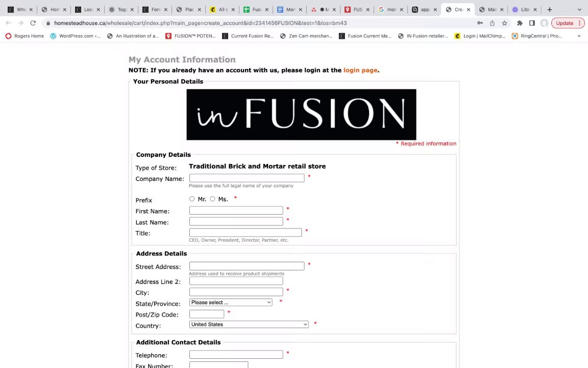This screenshot has width=588, height=368.
Task: Click the Telephone input field
Action: pos(236,355)
